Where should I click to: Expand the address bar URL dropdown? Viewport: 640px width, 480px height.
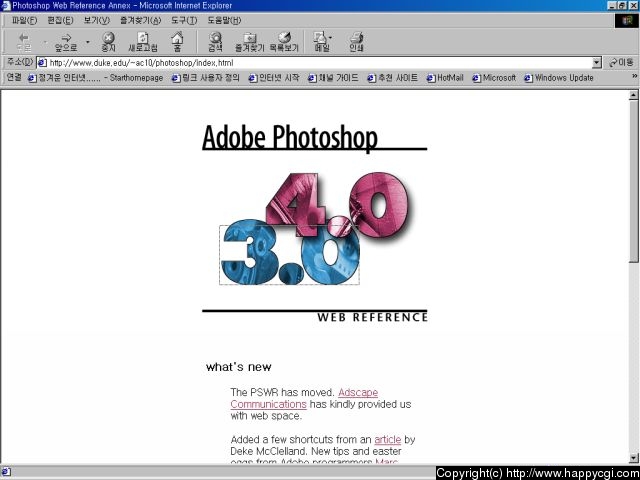[597, 63]
